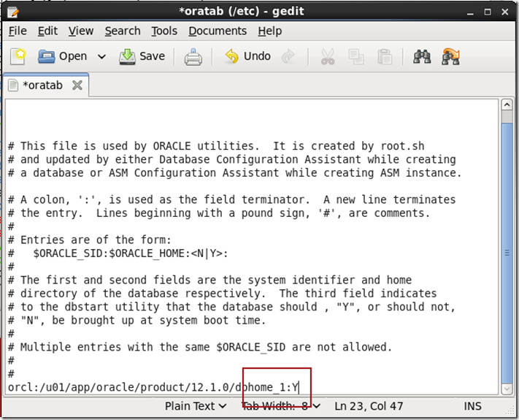Click the Copy icon
Screen dimensions: 519x420
coord(356,57)
